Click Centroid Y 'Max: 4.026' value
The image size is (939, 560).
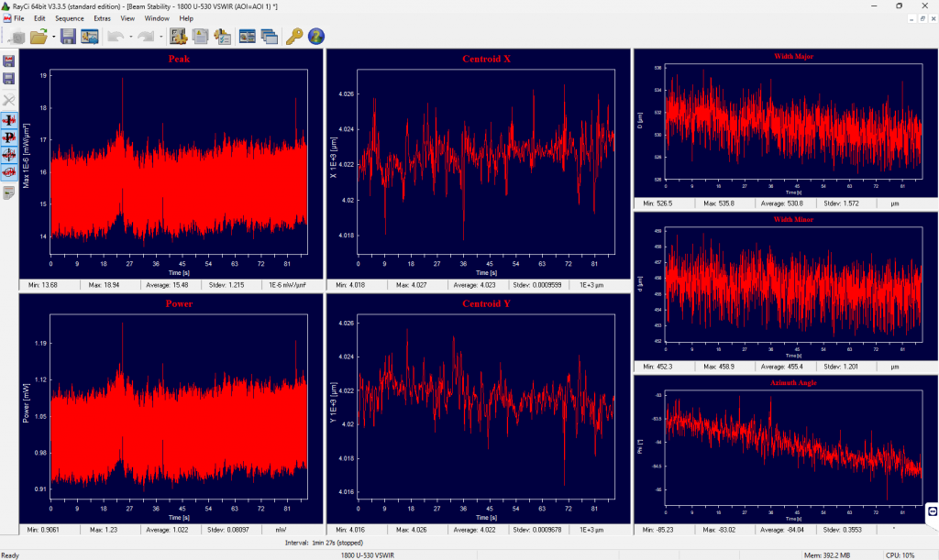[x=411, y=530]
